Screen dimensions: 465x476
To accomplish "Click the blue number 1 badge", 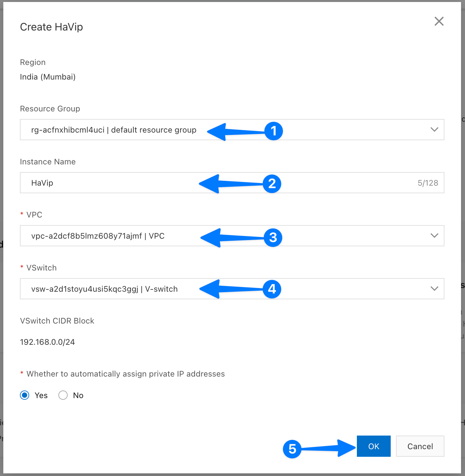I will tap(274, 131).
